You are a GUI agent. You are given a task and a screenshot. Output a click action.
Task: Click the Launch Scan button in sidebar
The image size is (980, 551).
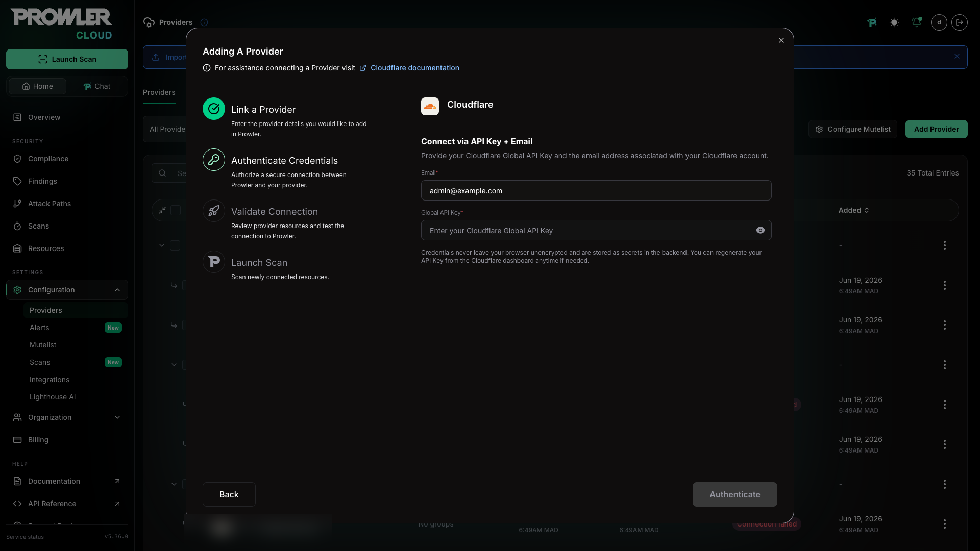(x=67, y=59)
